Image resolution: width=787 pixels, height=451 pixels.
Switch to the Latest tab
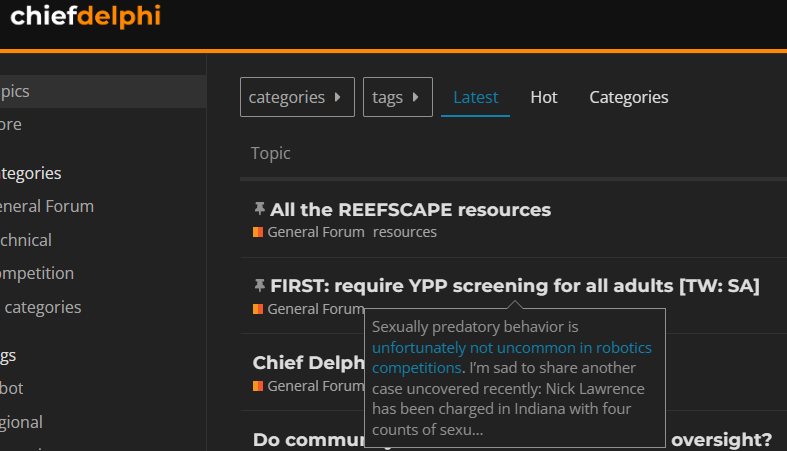pos(475,97)
